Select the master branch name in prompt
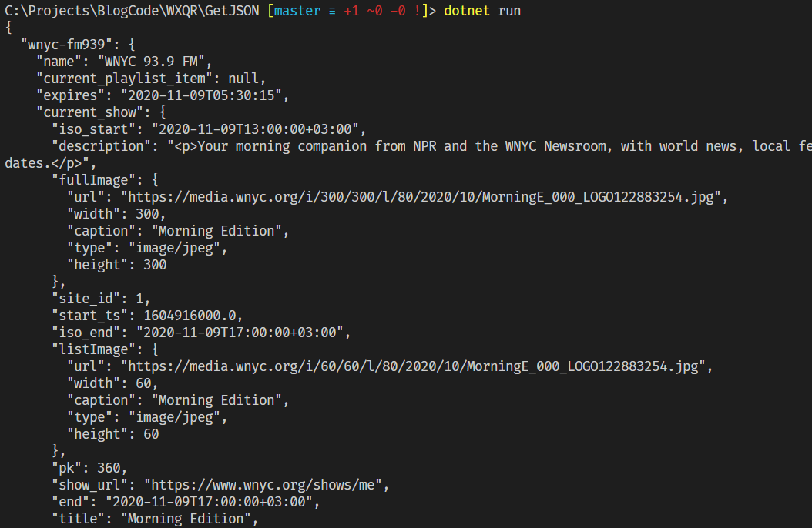Image resolution: width=812 pixels, height=528 pixels. 302,11
